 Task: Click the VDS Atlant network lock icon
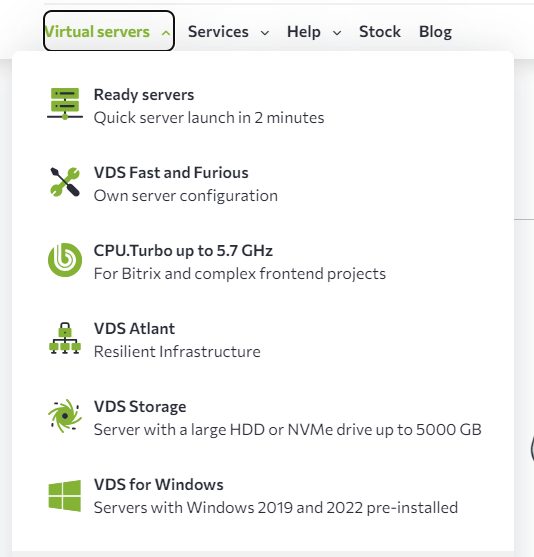[x=65, y=338]
